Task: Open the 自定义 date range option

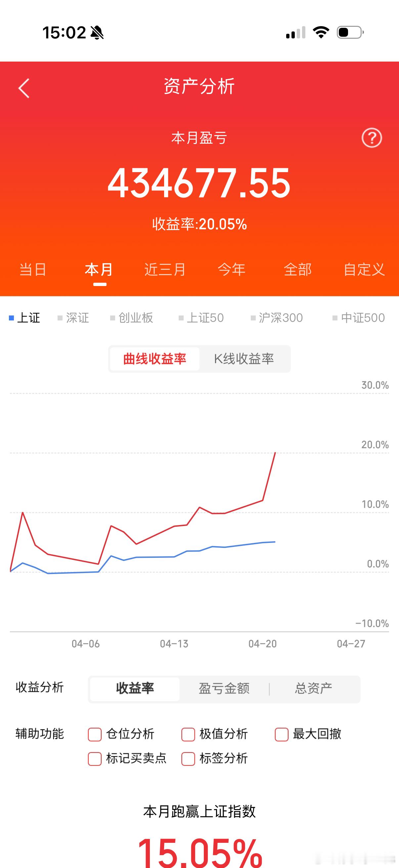Action: (x=365, y=269)
